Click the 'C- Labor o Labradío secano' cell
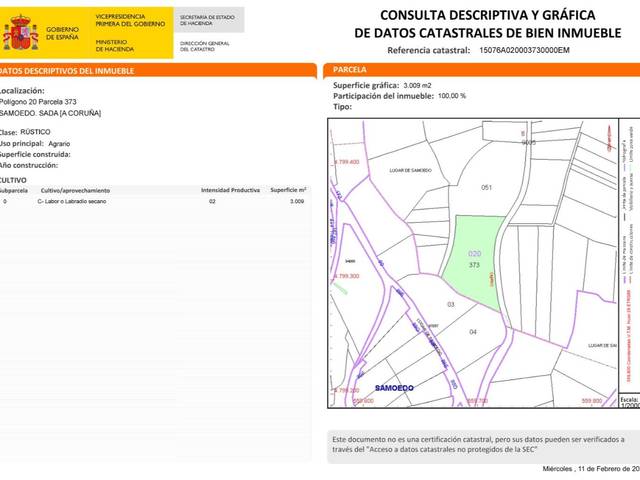The width and height of the screenshot is (640, 480). point(72,201)
